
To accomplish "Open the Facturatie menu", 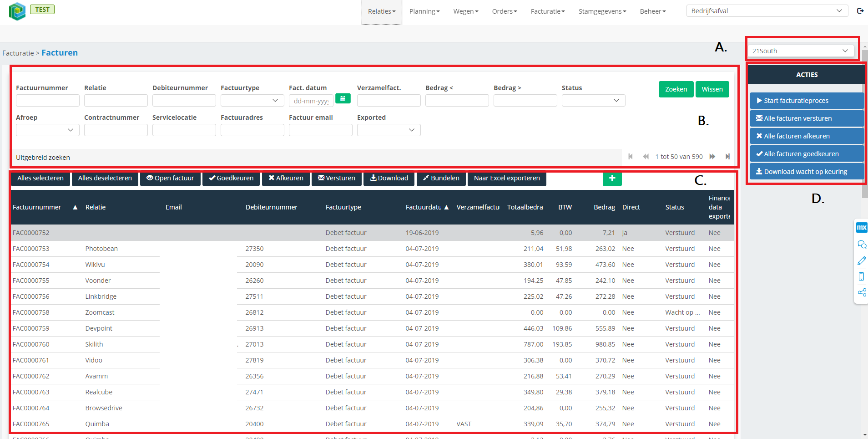I will [548, 11].
